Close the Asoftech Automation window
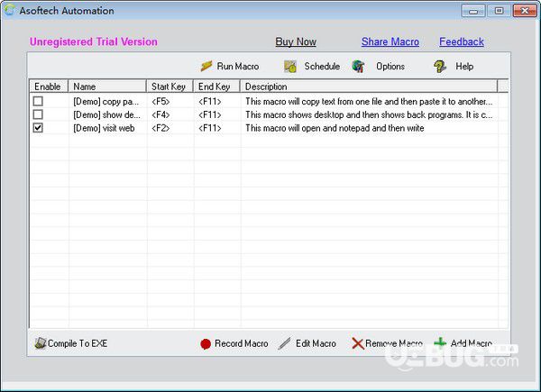 pos(525,11)
